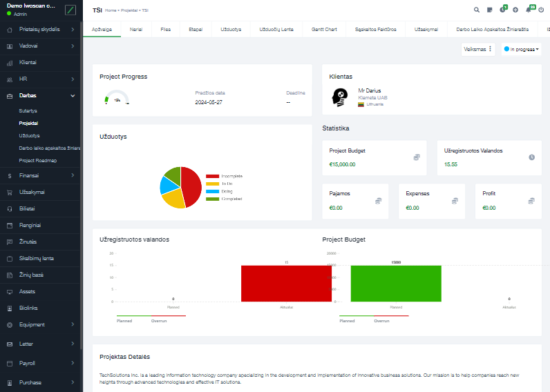Click the plus circle add icon
The height and width of the screenshot is (392, 550).
(515, 10)
